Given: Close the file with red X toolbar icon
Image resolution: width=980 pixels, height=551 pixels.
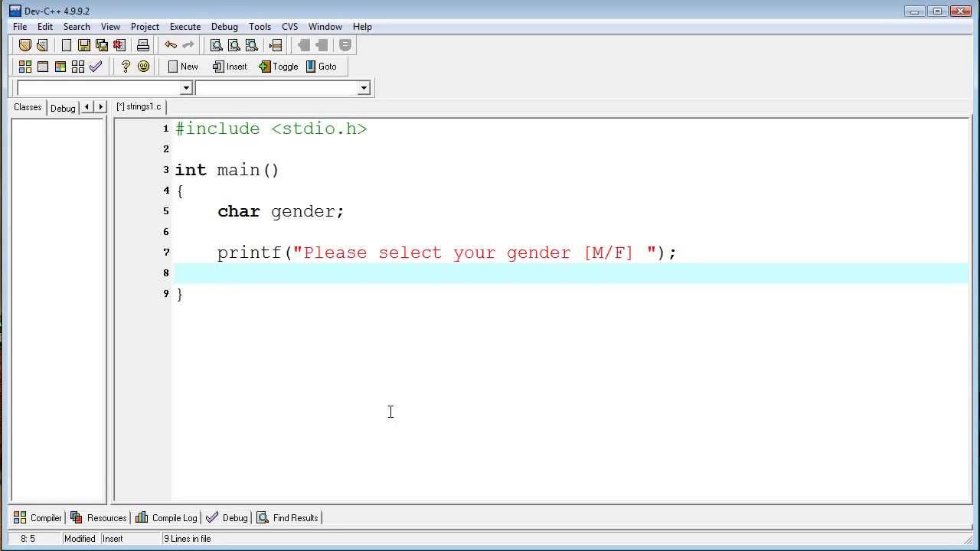Looking at the screenshot, I should pos(119,45).
